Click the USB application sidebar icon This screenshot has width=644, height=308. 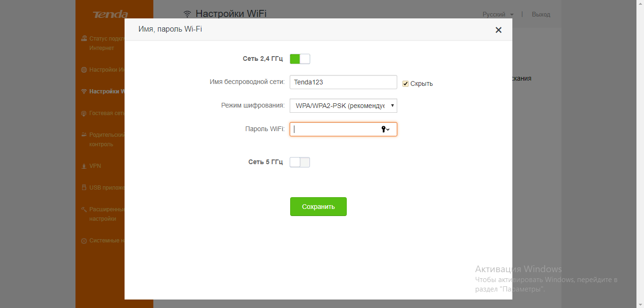(84, 188)
